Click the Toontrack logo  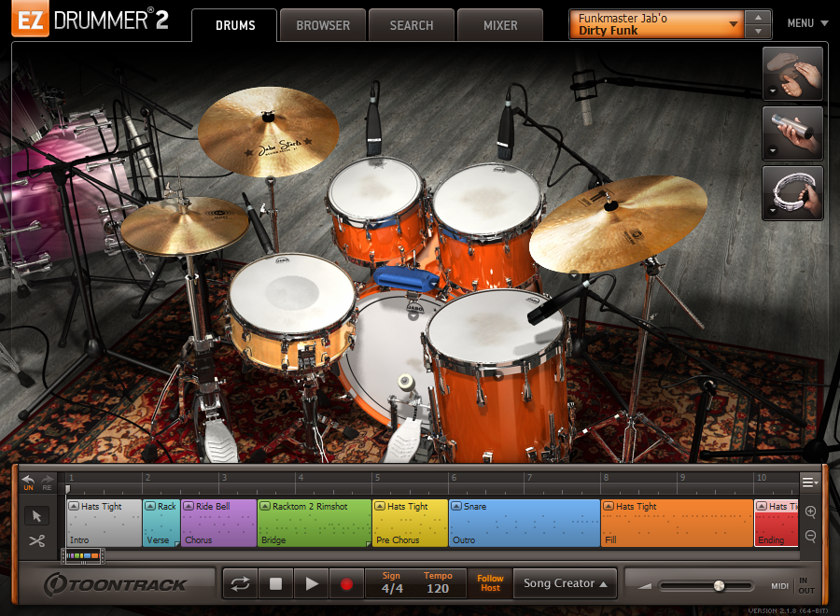pos(115,584)
